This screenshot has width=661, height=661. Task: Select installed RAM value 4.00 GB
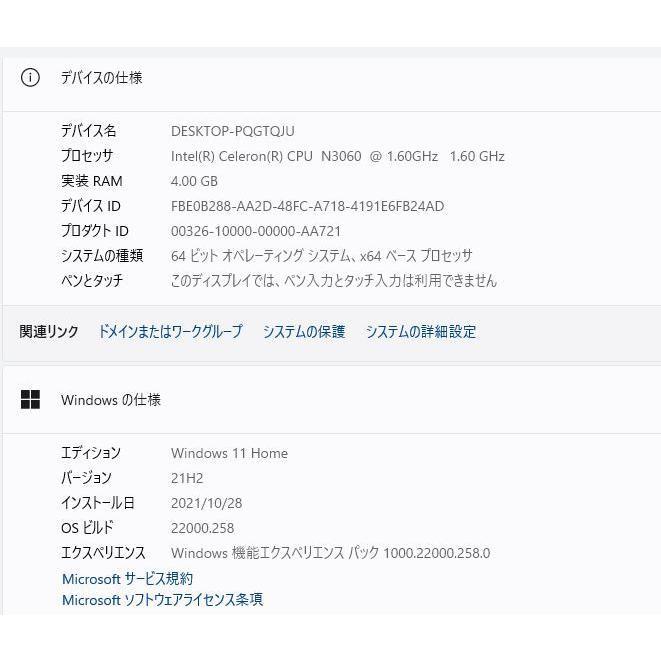(x=194, y=181)
